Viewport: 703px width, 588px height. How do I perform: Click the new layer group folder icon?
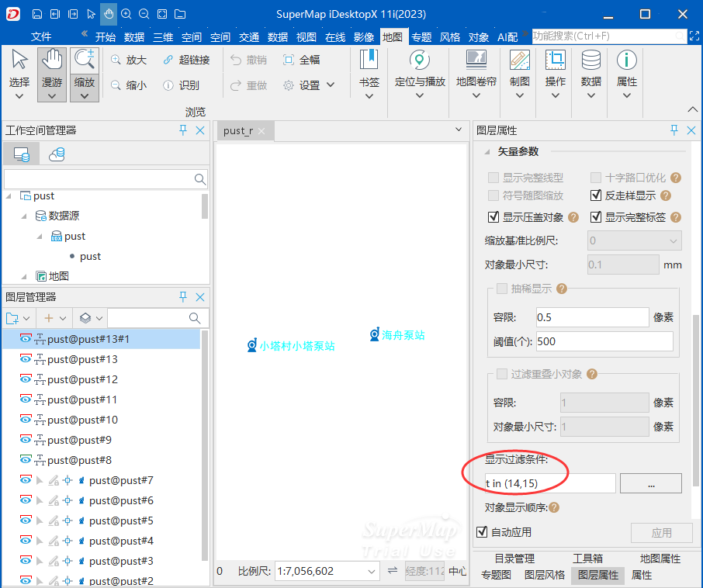point(12,318)
